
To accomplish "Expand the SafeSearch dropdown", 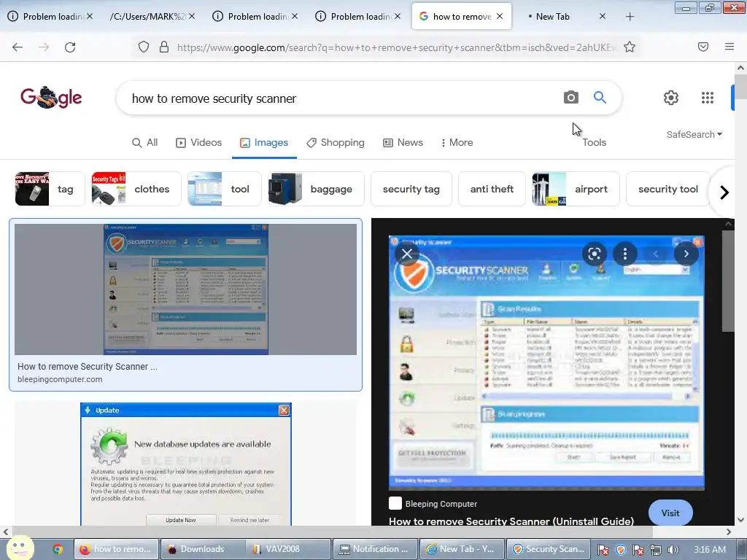I will (694, 135).
